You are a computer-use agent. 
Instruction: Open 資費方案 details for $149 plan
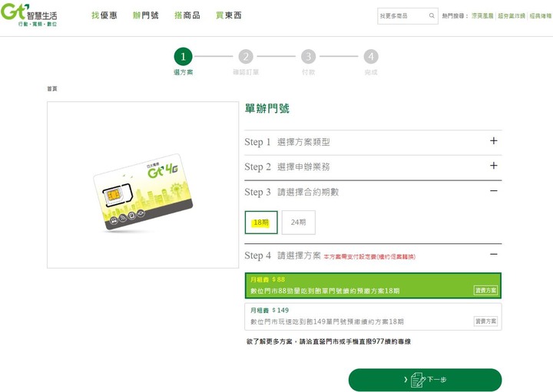pos(485,321)
